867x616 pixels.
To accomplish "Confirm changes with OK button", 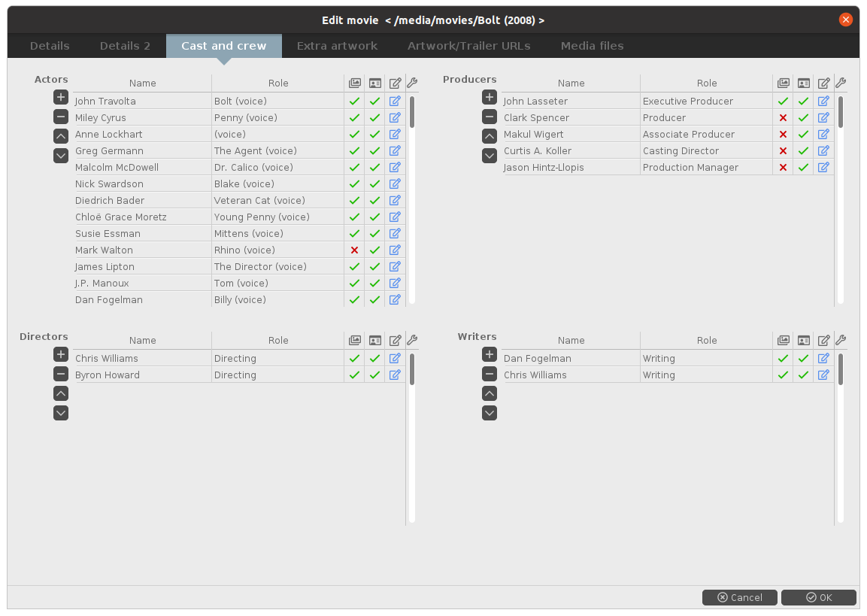I will 818,597.
